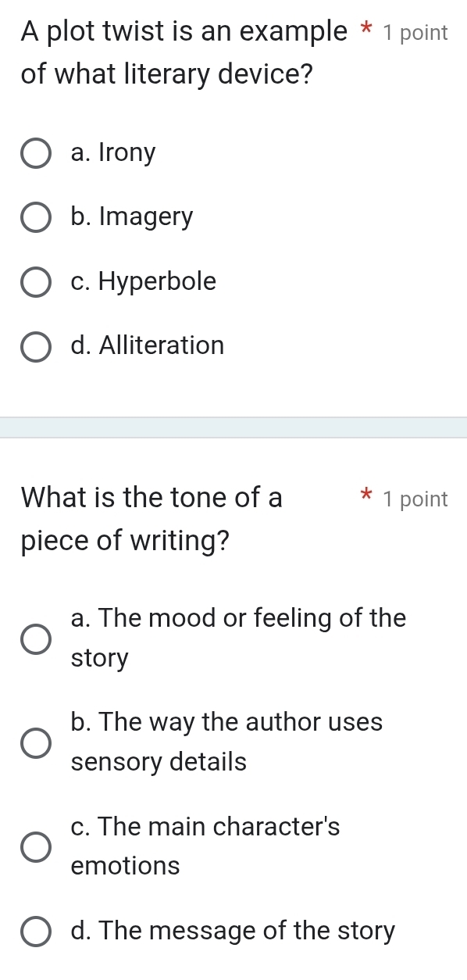Click the answer label "a. The mood or feeling"
467x980 pixels.
[238, 619]
